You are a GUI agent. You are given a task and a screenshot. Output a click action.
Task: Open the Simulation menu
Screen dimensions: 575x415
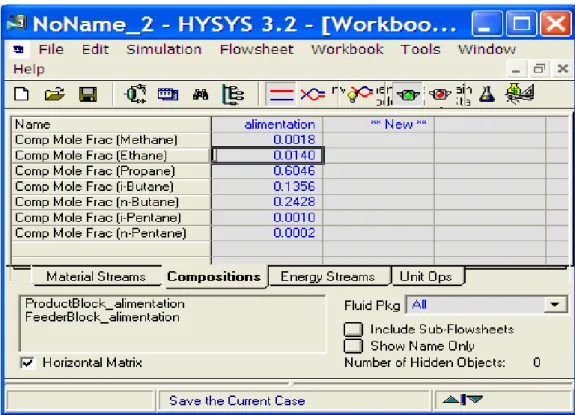[x=164, y=49]
